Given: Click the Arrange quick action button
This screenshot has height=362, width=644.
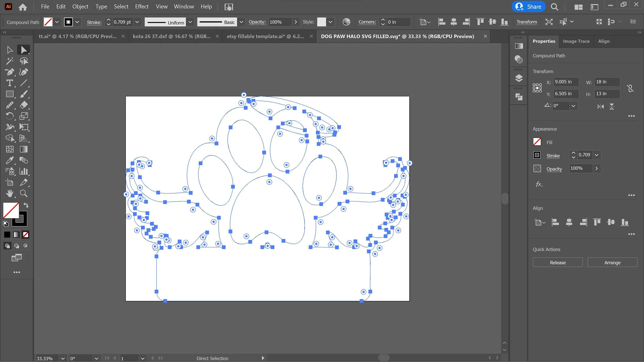Looking at the screenshot, I should (x=612, y=262).
